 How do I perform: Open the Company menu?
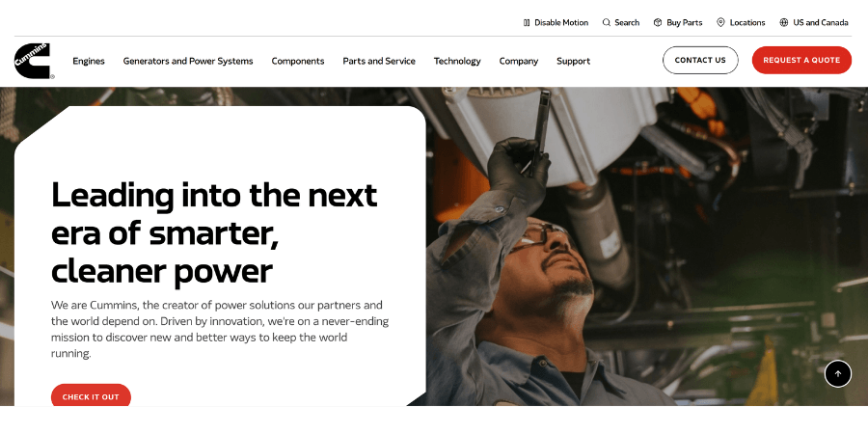pos(519,61)
